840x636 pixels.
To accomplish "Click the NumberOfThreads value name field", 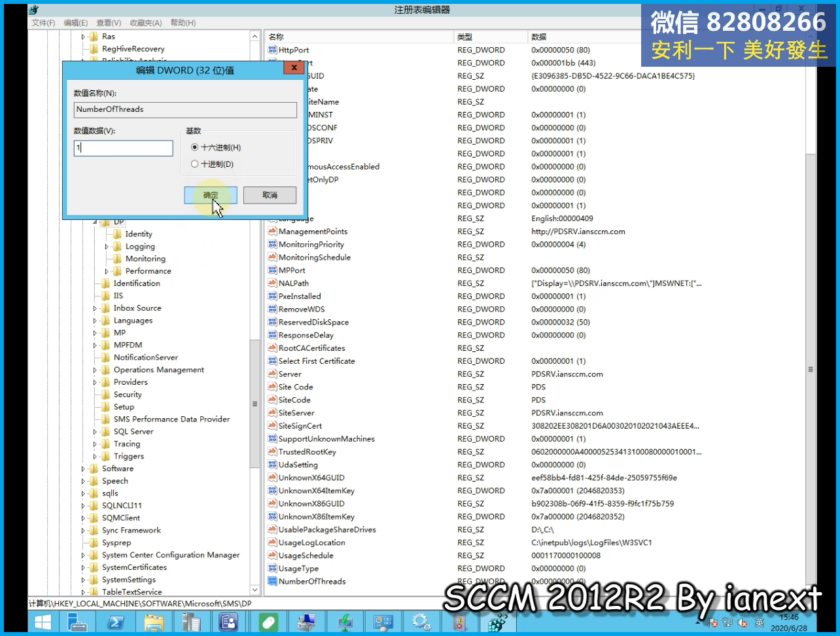I will (x=185, y=109).
